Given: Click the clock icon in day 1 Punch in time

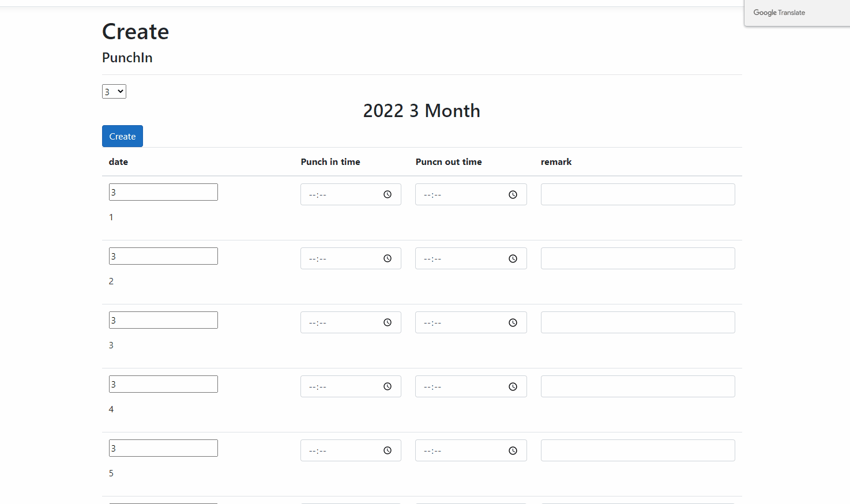Looking at the screenshot, I should (x=388, y=194).
